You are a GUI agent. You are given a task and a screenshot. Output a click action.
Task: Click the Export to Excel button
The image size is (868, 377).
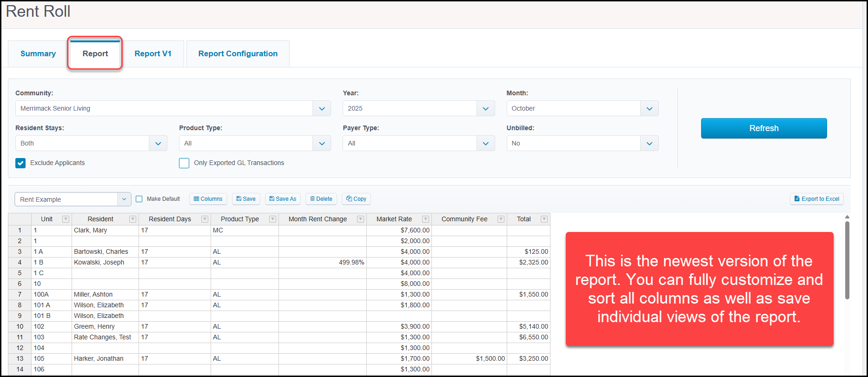[817, 199]
